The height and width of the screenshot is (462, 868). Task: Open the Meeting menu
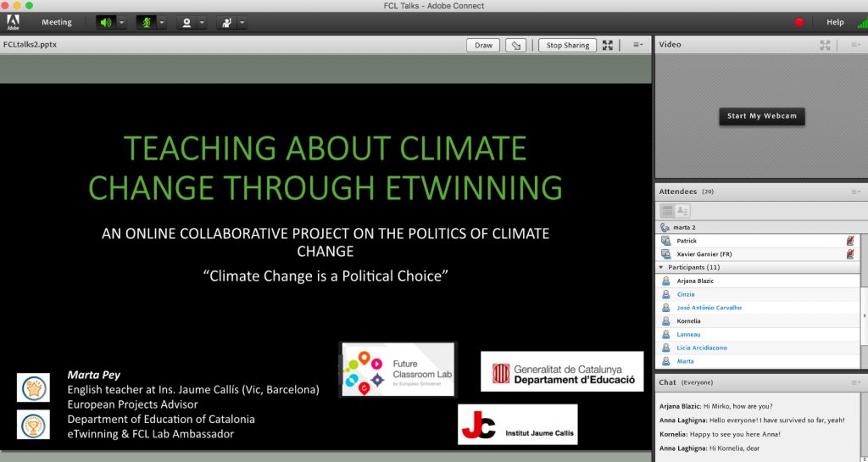click(x=57, y=22)
